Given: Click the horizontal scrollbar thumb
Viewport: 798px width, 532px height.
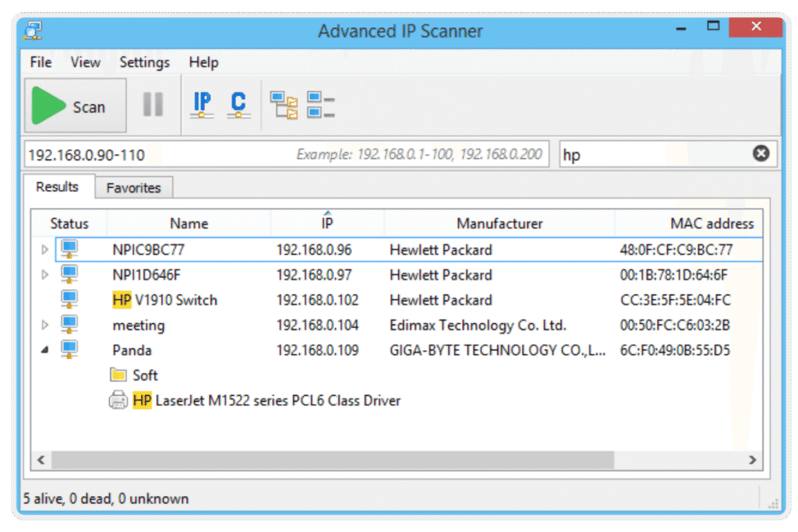Looking at the screenshot, I should point(333,460).
